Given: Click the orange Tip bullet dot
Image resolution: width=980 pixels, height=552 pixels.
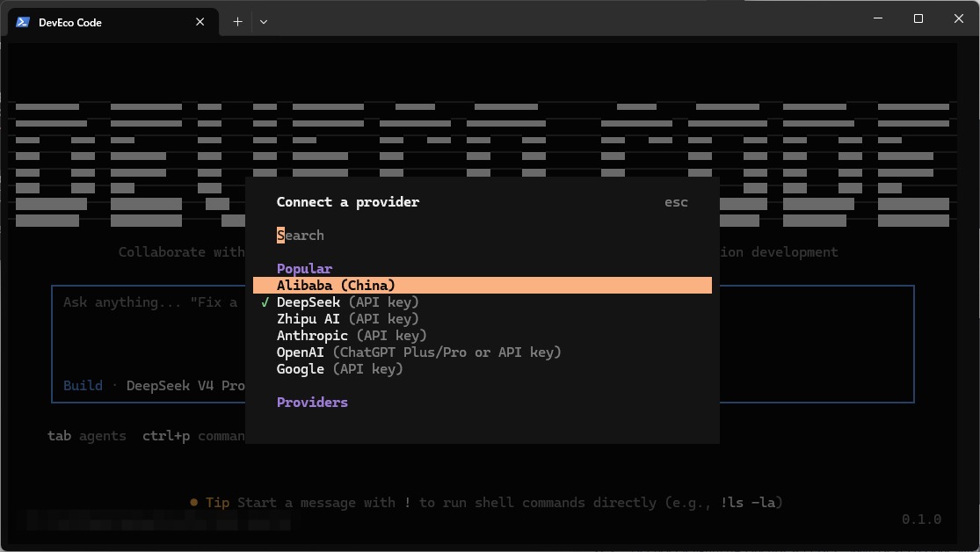Looking at the screenshot, I should 193,502.
